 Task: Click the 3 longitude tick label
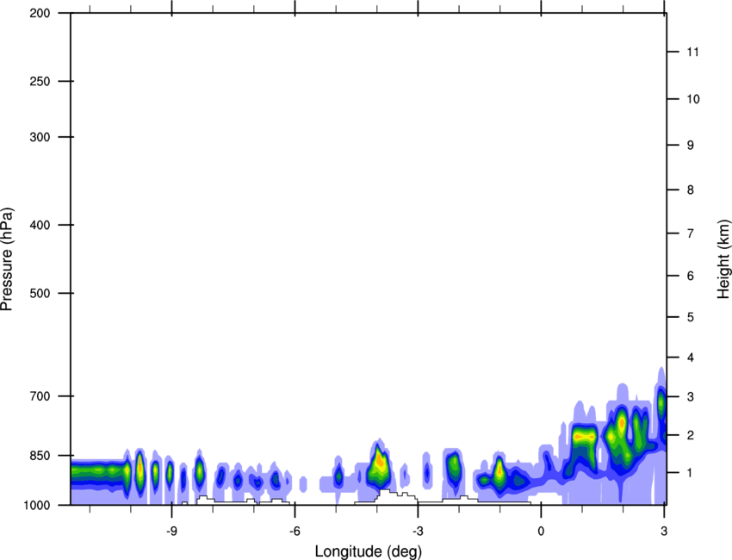tap(664, 532)
